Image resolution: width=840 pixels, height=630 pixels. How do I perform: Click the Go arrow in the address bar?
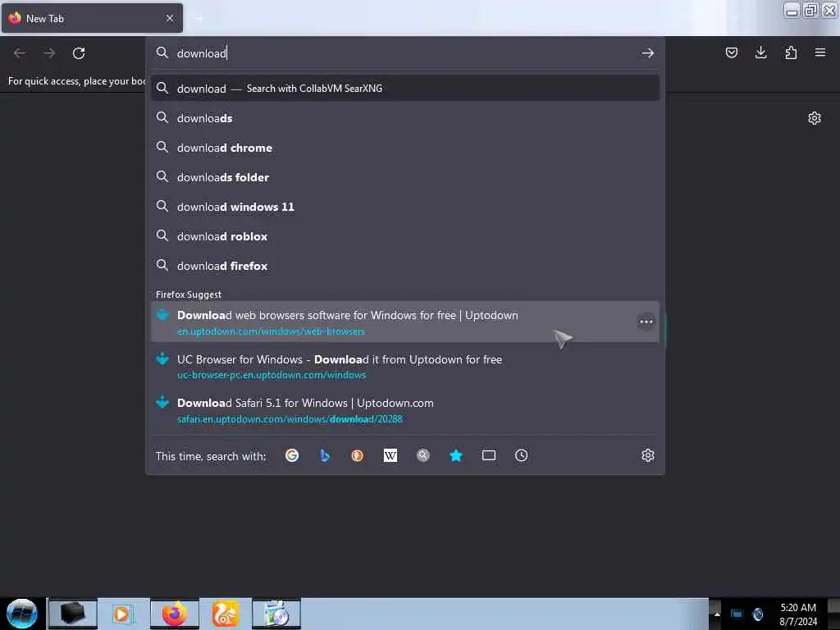click(648, 53)
